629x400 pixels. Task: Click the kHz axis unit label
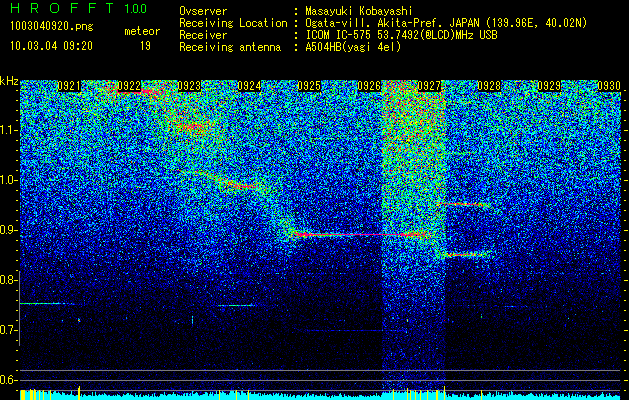pos(9,81)
